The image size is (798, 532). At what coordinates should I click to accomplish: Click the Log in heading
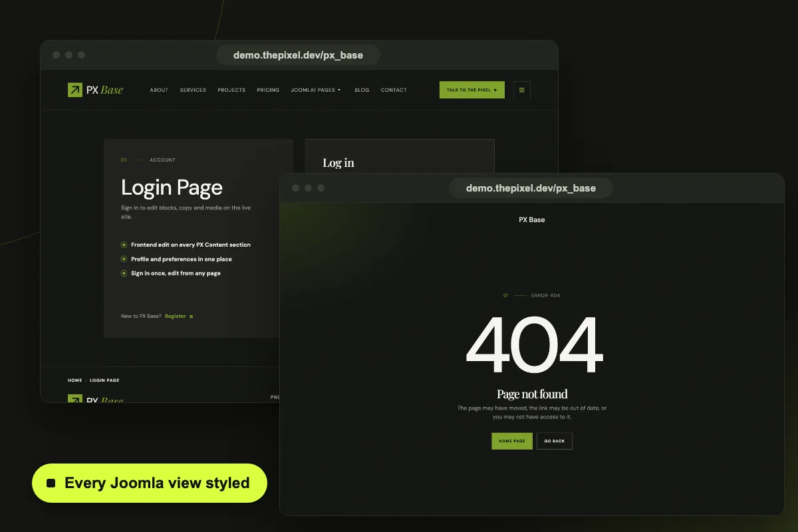338,163
